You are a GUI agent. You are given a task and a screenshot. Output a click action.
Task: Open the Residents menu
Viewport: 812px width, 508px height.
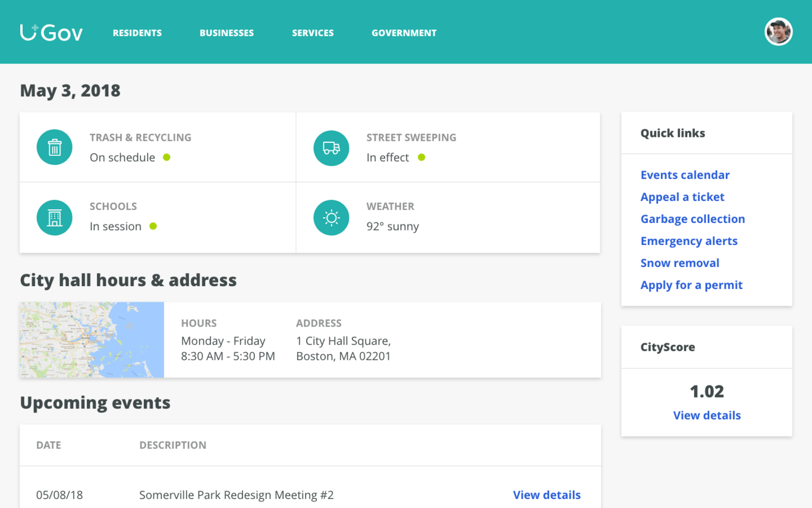point(137,33)
